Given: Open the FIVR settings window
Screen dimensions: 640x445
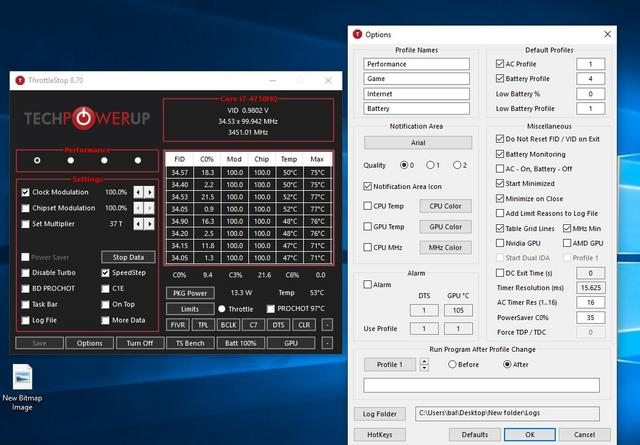Looking at the screenshot, I should pyautogui.click(x=176, y=324).
